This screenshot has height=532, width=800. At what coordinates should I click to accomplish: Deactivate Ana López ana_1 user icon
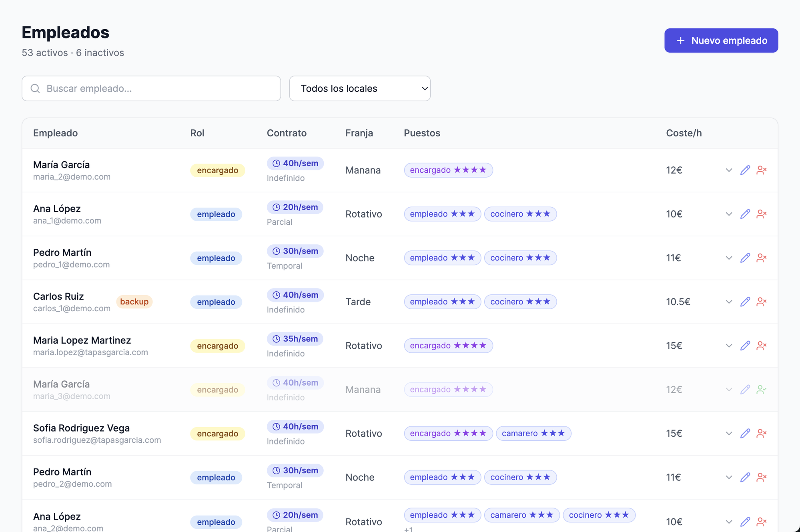click(761, 214)
